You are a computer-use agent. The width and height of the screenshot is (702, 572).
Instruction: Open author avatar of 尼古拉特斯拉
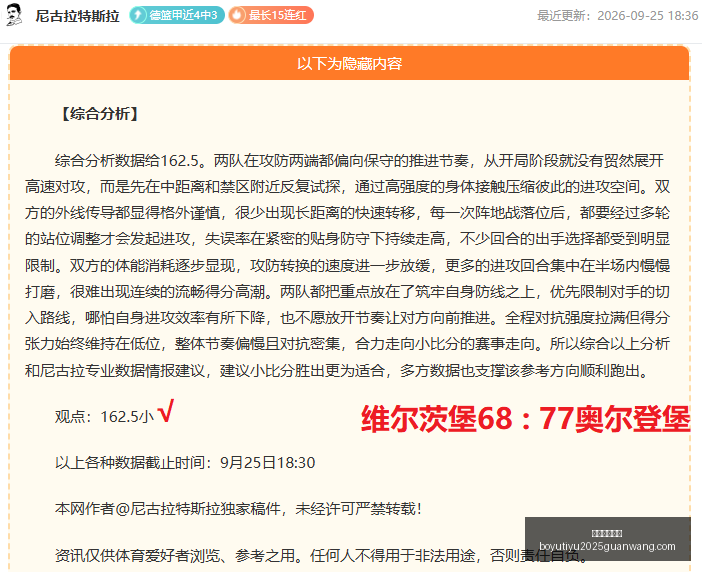[14, 15]
